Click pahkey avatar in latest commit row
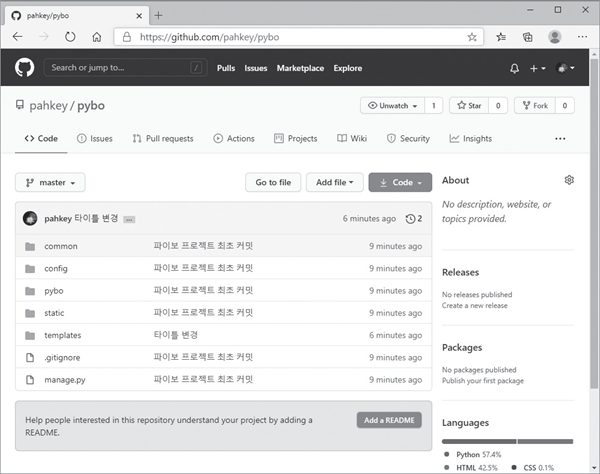600x474 pixels. (x=30, y=218)
